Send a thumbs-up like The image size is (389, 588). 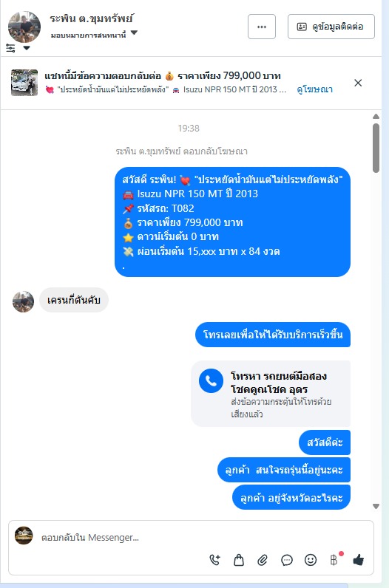(x=358, y=560)
